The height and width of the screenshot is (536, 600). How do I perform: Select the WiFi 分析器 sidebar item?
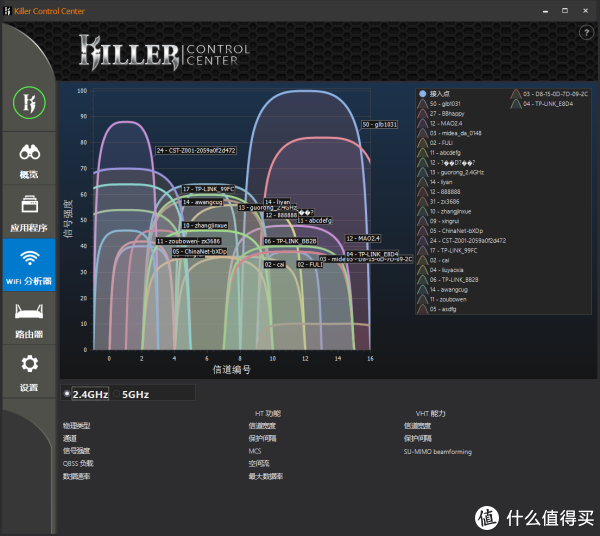[29, 265]
